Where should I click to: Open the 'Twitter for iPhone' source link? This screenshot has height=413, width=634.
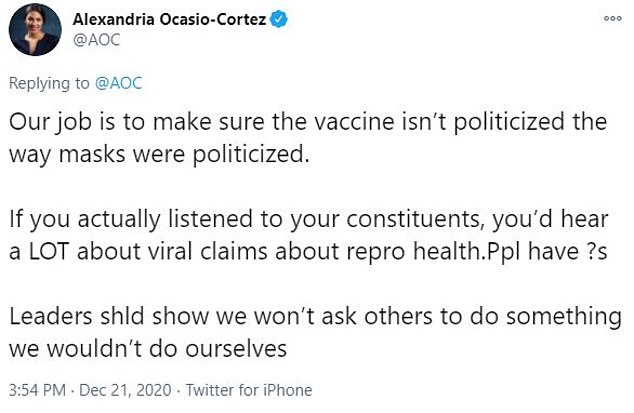[249, 390]
